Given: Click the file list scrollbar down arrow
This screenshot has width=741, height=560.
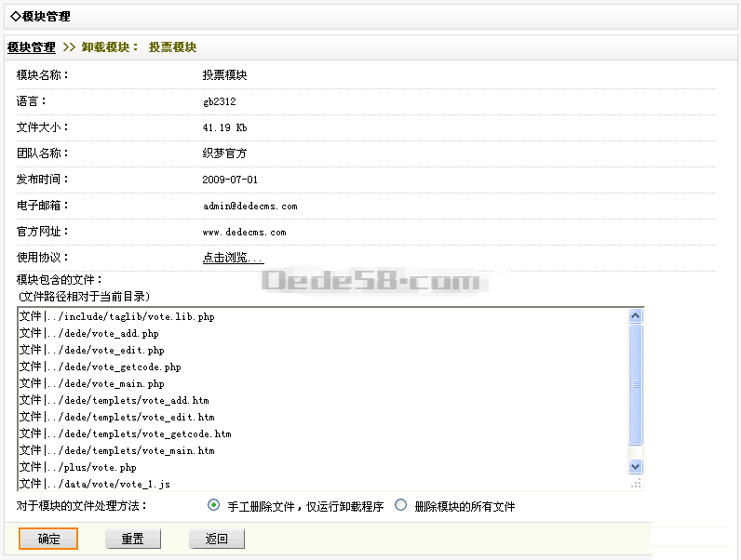Looking at the screenshot, I should (636, 466).
